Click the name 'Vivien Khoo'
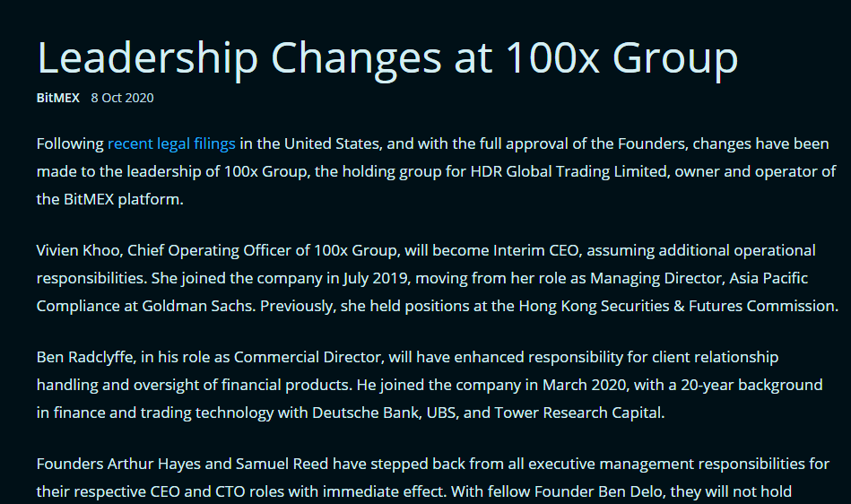 [80, 250]
